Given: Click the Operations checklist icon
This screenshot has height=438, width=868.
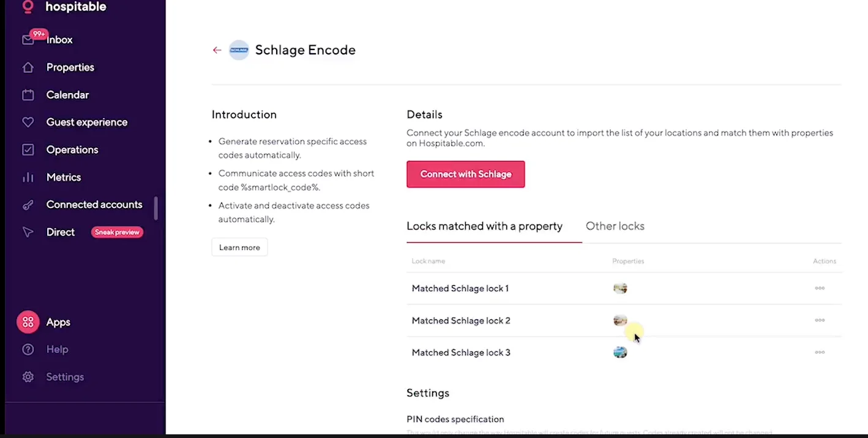Looking at the screenshot, I should point(28,150).
